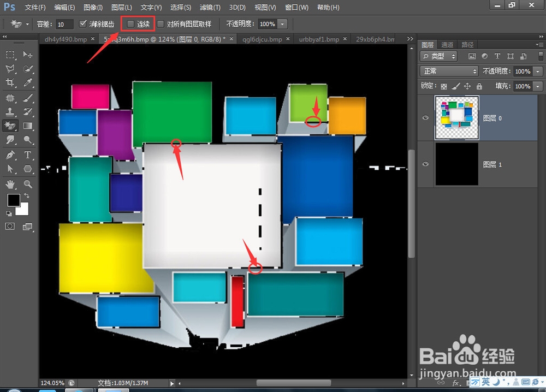Select the Polygonal Lasso tool
This screenshot has height=392, width=546.
(x=10, y=69)
